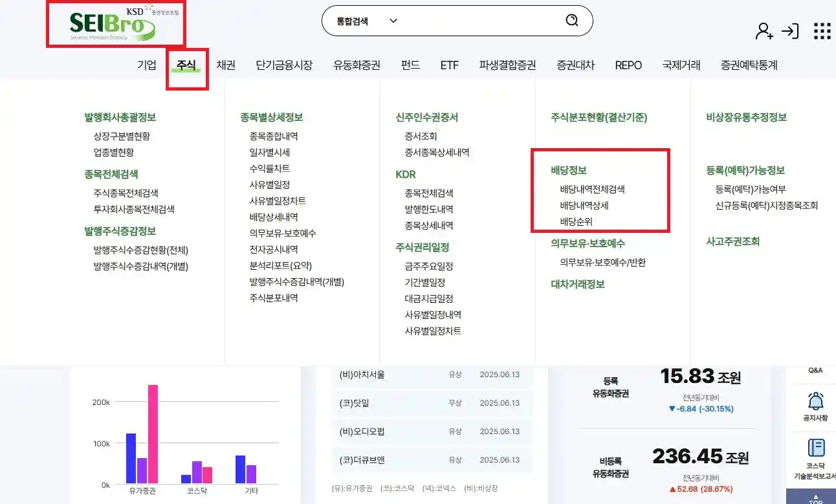This screenshot has width=836, height=504.
Task: Open 발행주식수증감내역(개별) under 발행주식증감정보
Action: [x=140, y=266]
